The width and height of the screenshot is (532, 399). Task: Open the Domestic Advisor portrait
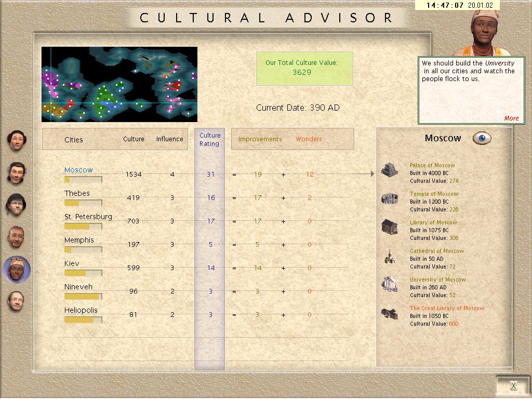click(x=17, y=141)
